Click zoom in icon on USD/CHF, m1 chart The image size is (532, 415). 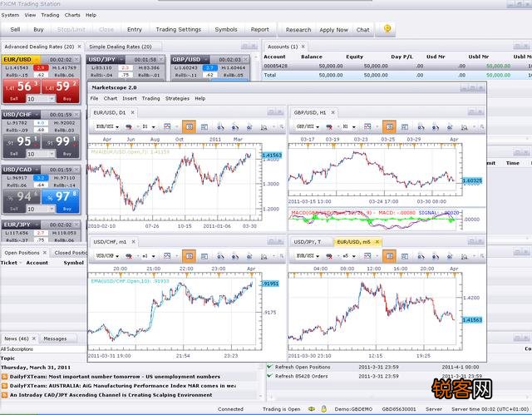[x=220, y=256]
